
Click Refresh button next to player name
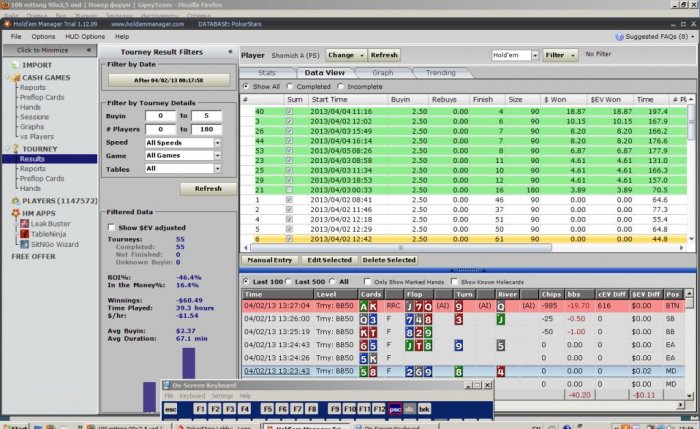[384, 55]
